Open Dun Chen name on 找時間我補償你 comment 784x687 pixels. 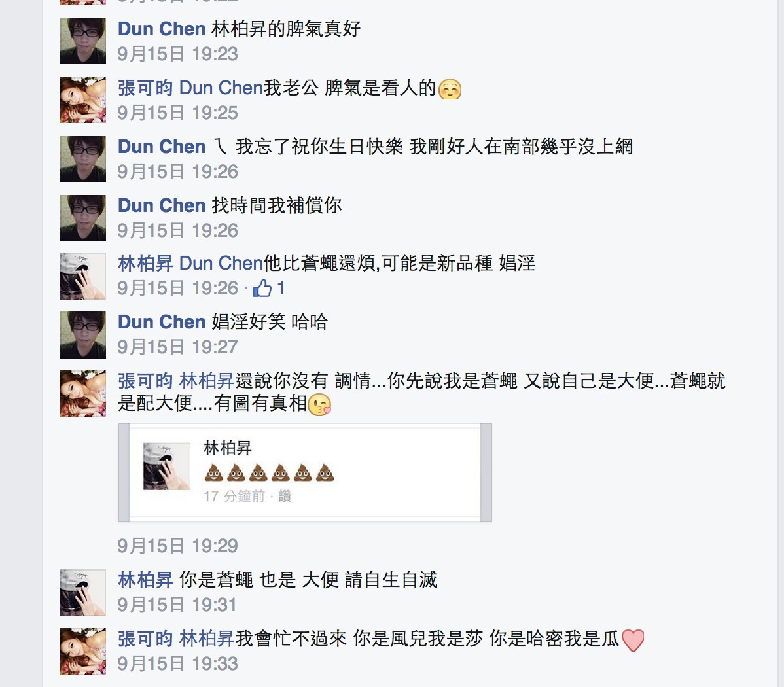(x=162, y=205)
